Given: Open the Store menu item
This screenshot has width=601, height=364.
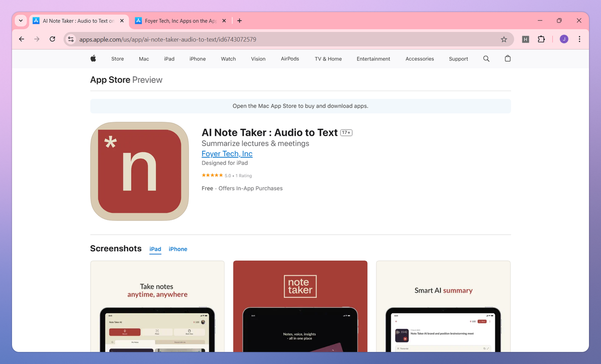Looking at the screenshot, I should (x=118, y=59).
